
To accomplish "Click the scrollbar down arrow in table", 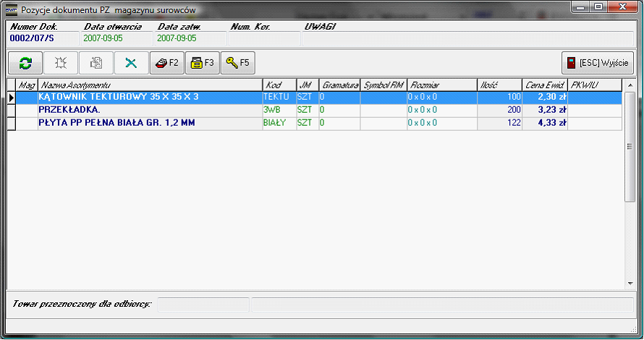I will click(x=630, y=284).
